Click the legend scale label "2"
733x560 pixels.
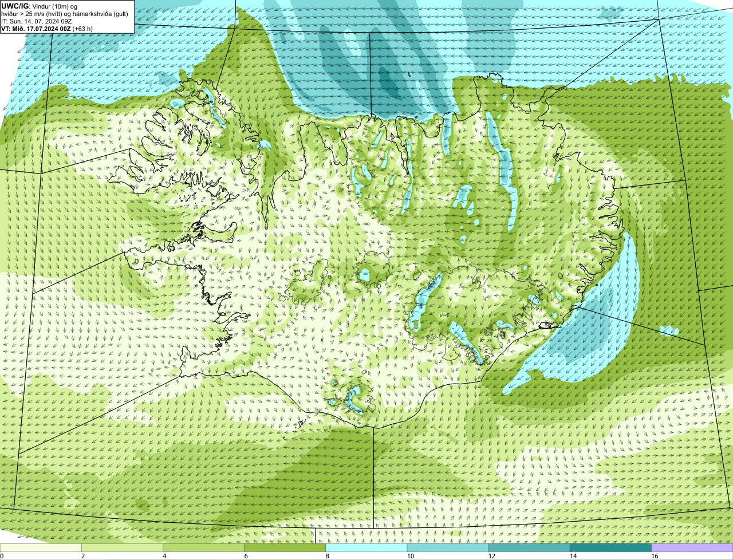point(83,556)
